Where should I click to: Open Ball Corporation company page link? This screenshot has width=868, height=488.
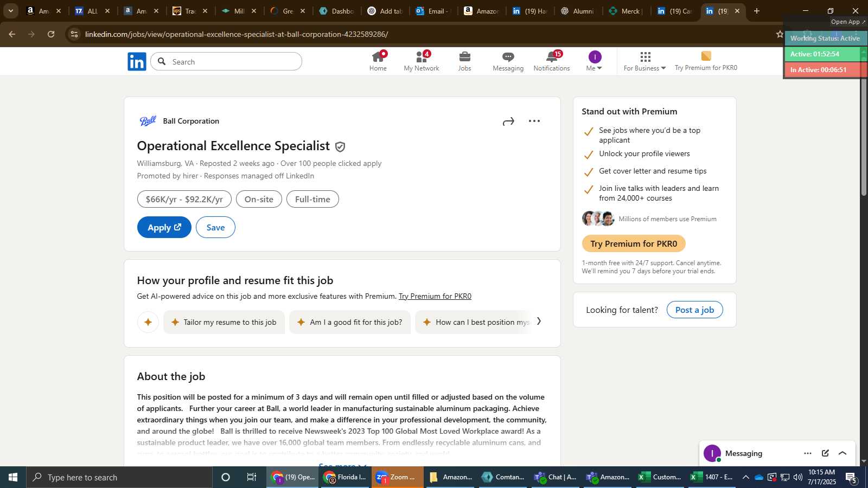[191, 121]
